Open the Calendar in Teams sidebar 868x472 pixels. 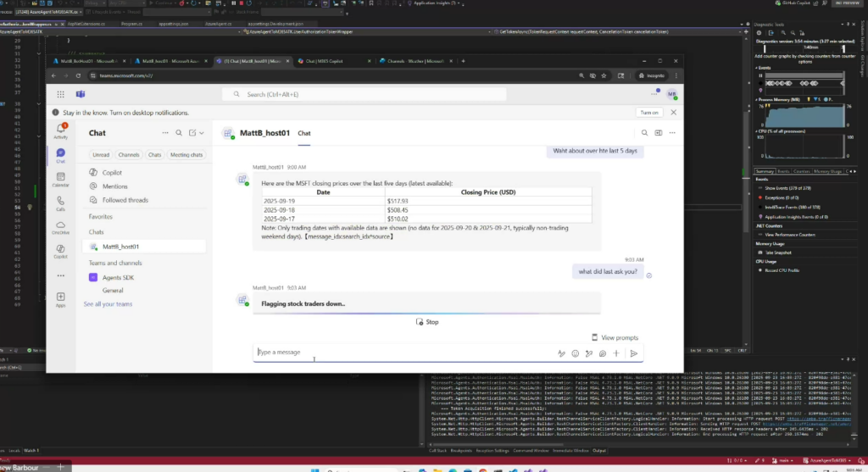61,180
